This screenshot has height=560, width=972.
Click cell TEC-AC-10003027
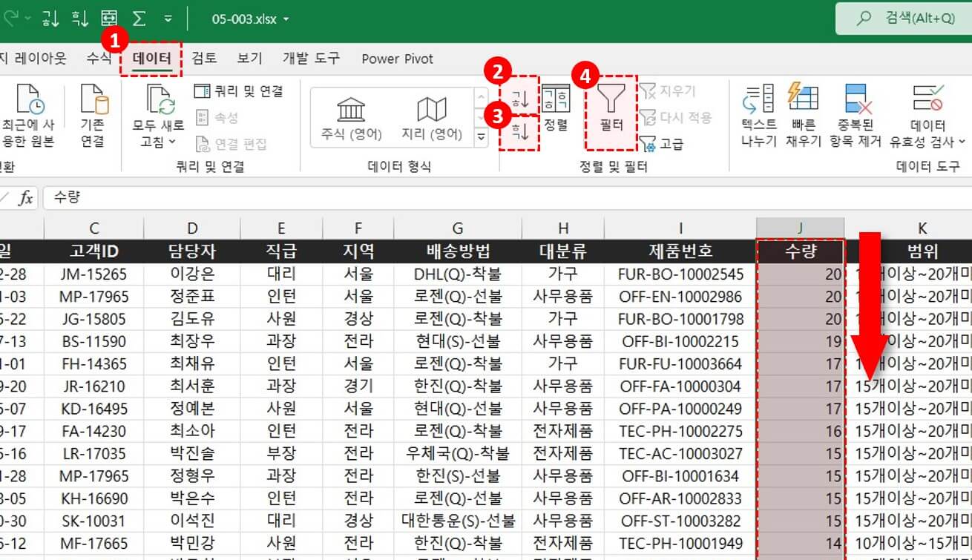(x=680, y=453)
